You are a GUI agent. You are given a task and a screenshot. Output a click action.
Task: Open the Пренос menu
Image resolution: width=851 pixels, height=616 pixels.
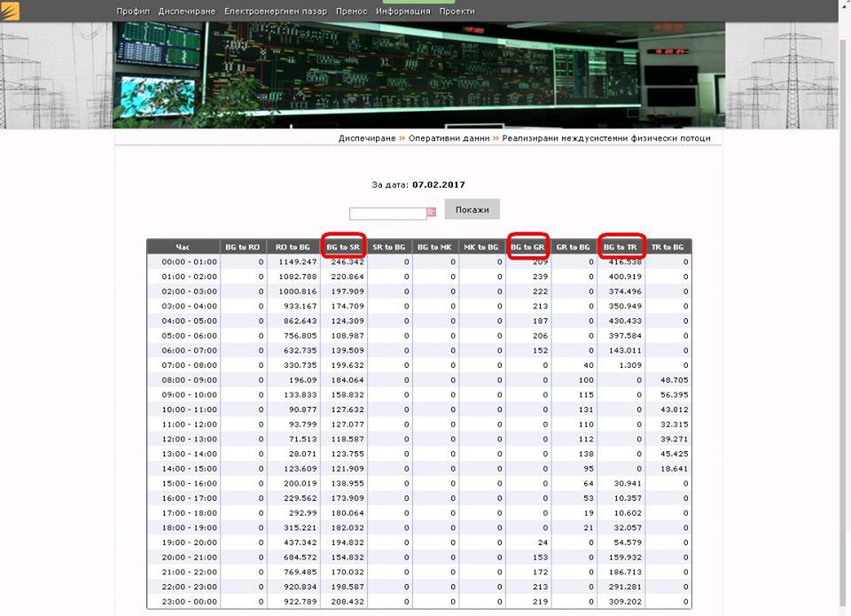click(x=351, y=12)
